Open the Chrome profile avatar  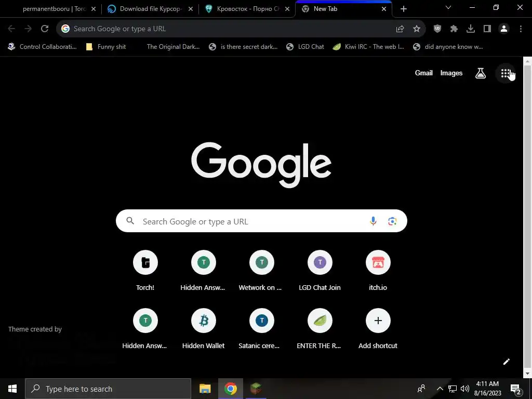[504, 29]
